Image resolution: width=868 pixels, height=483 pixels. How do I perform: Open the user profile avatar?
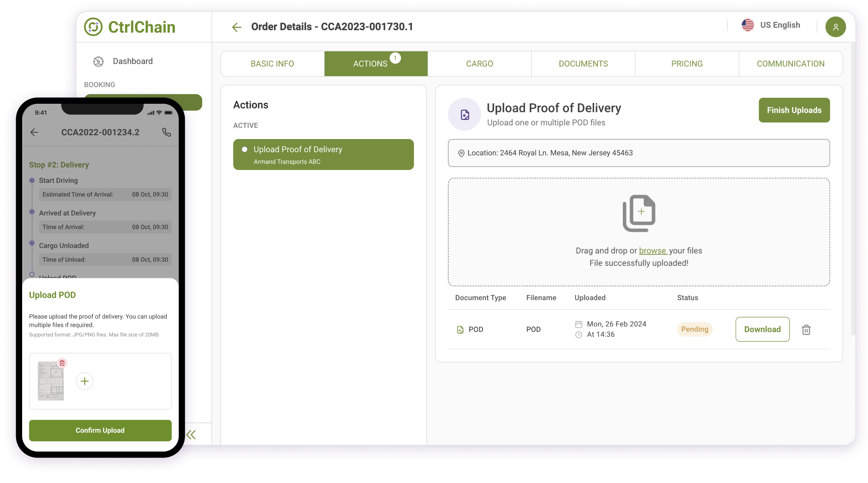tap(835, 27)
